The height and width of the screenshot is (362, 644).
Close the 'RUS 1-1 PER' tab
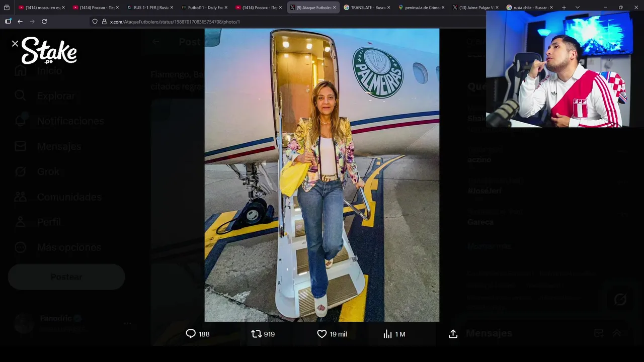click(172, 8)
